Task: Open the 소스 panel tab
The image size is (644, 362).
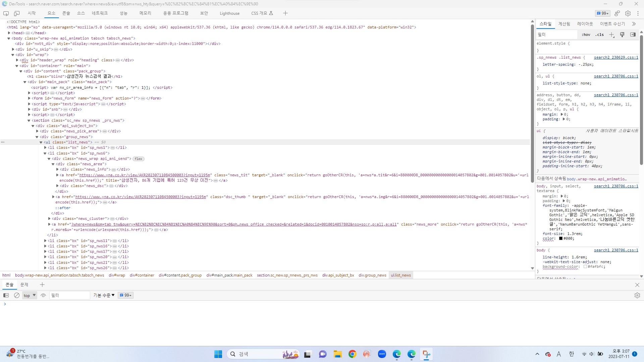Action: click(x=81, y=13)
